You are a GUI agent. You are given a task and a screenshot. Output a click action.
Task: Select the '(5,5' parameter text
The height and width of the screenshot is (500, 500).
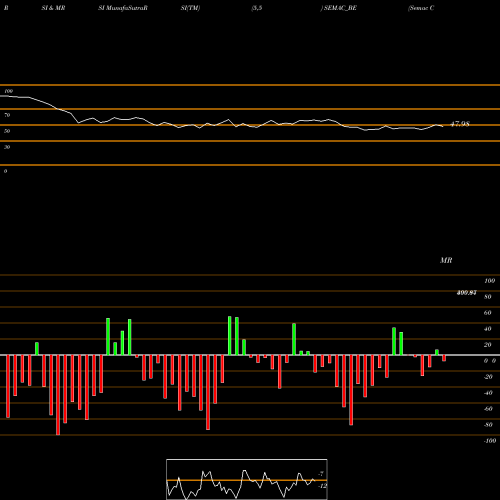tap(257, 8)
